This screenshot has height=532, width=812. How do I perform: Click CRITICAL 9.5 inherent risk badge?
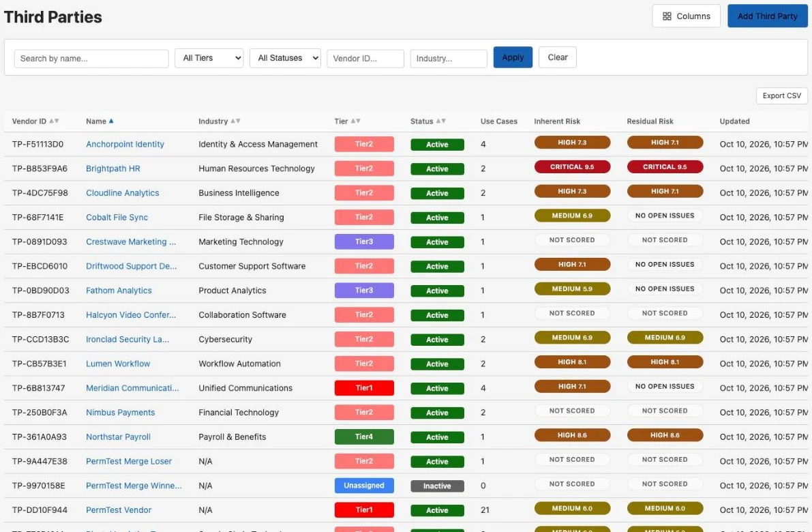pos(572,167)
